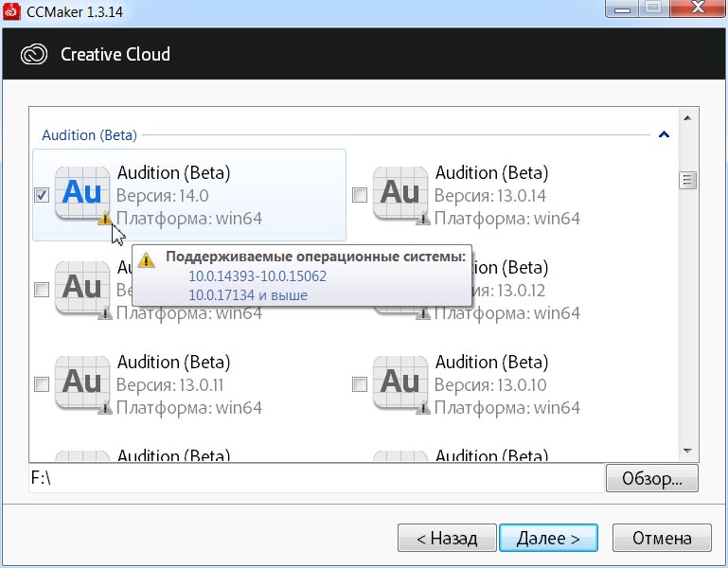Check the checkbox left of the tooltip

click(42, 290)
